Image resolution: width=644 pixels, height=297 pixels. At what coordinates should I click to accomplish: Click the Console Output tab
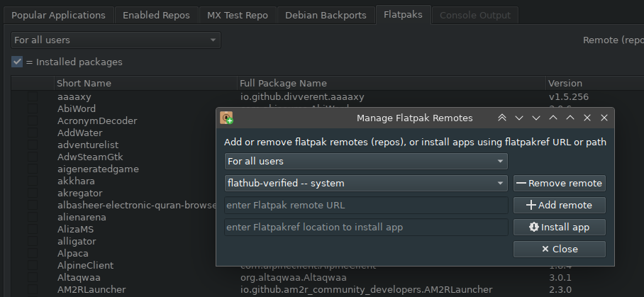coord(475,16)
